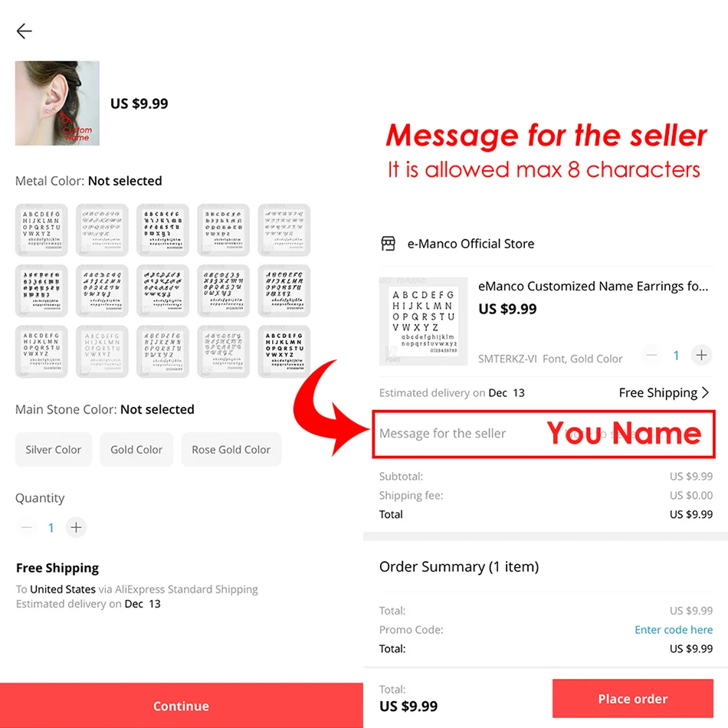Select the first font swatch in the top row
The image size is (728, 728).
click(41, 230)
